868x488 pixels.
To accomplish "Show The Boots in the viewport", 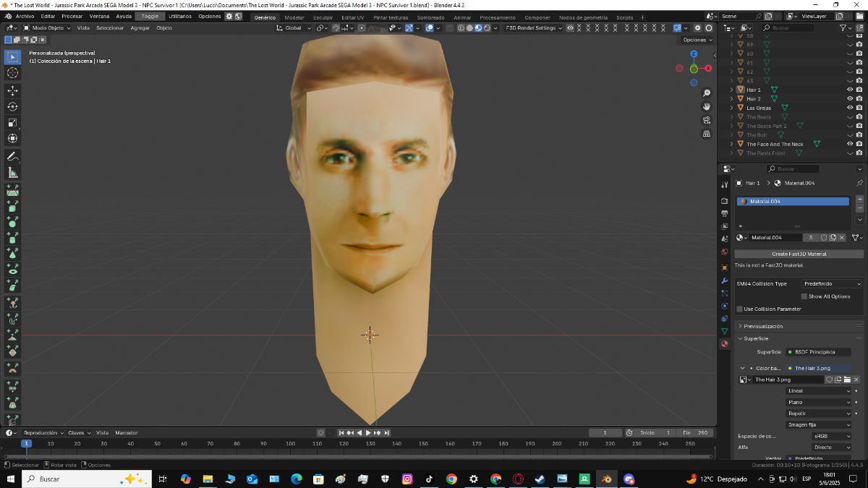I will point(850,116).
